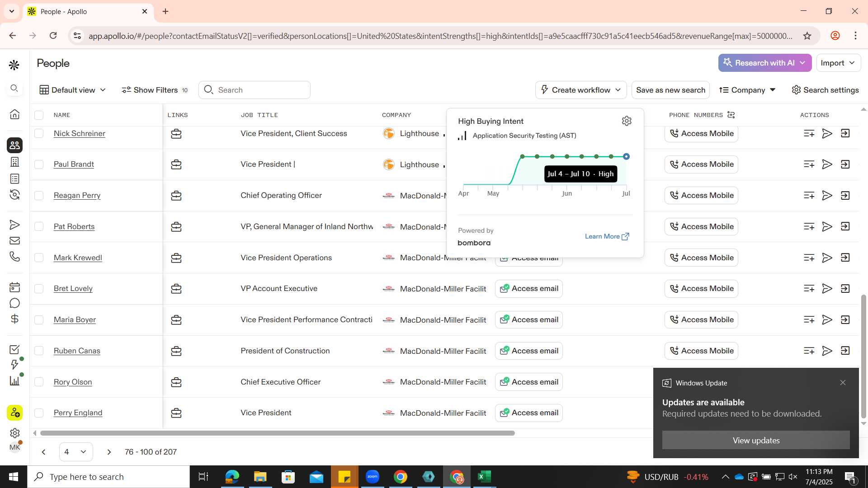
Task: Add Nick Schreiner to list icon
Action: (809, 133)
